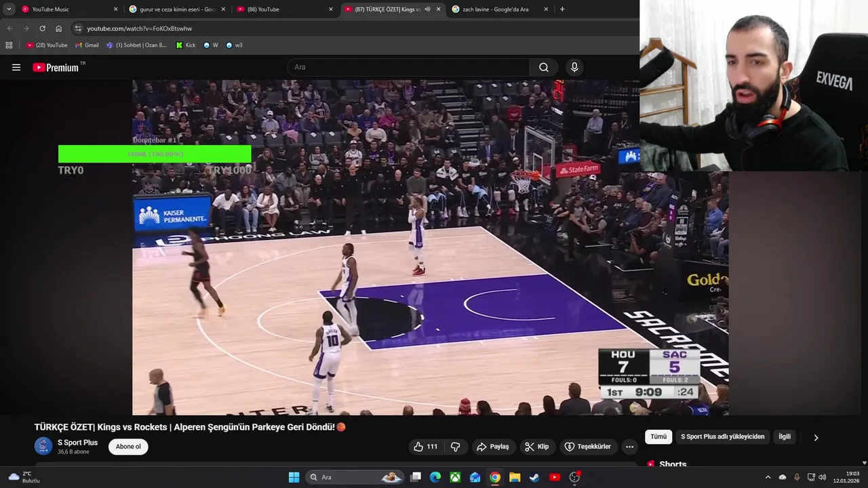Reload the current page
This screenshot has height=488, width=868.
pyautogui.click(x=42, y=28)
